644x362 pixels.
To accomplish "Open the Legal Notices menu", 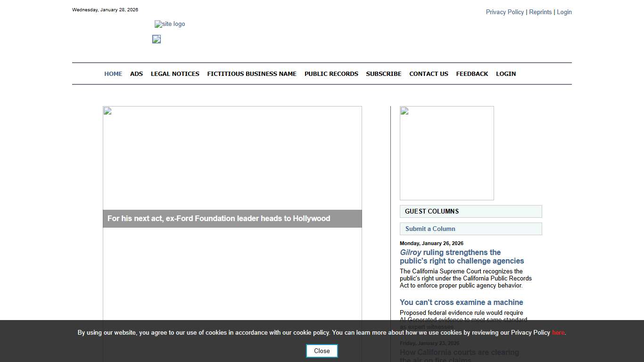I will coord(175,74).
